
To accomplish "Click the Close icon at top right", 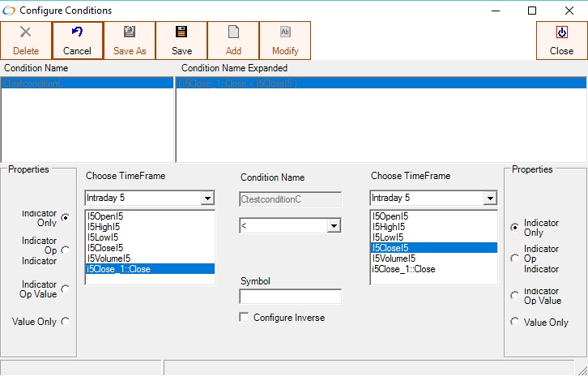I will (x=561, y=32).
